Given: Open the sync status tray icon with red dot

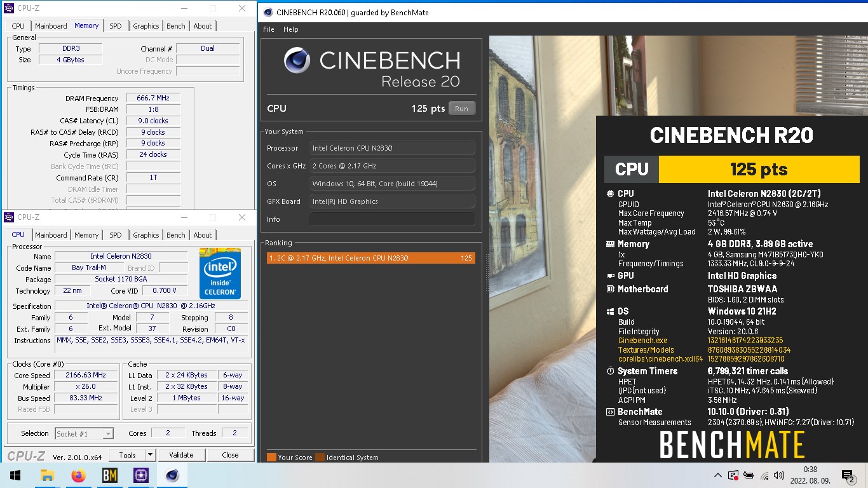Looking at the screenshot, I should 733,475.
